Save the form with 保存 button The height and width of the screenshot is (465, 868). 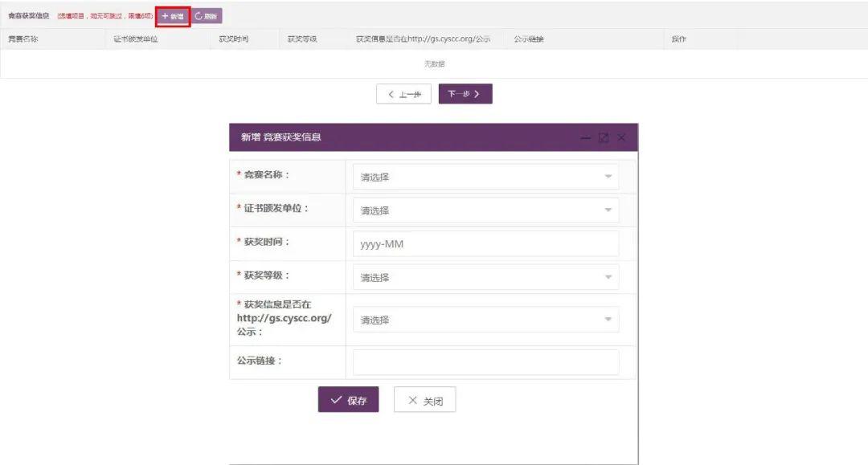click(x=348, y=400)
